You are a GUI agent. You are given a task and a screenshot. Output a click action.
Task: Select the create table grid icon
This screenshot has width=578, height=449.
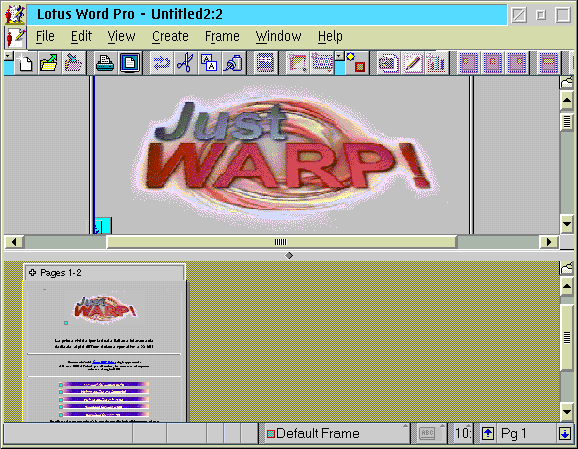321,63
